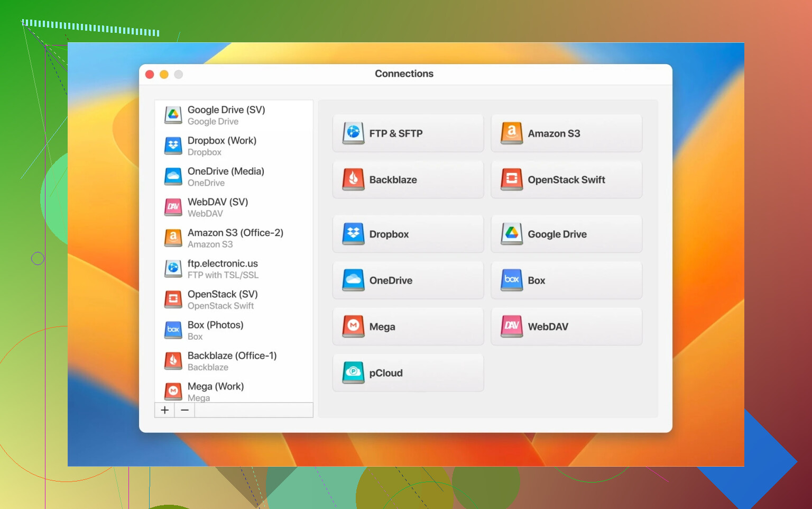812x509 pixels.
Task: Click the OpenStack Swift icon
Action: (511, 180)
